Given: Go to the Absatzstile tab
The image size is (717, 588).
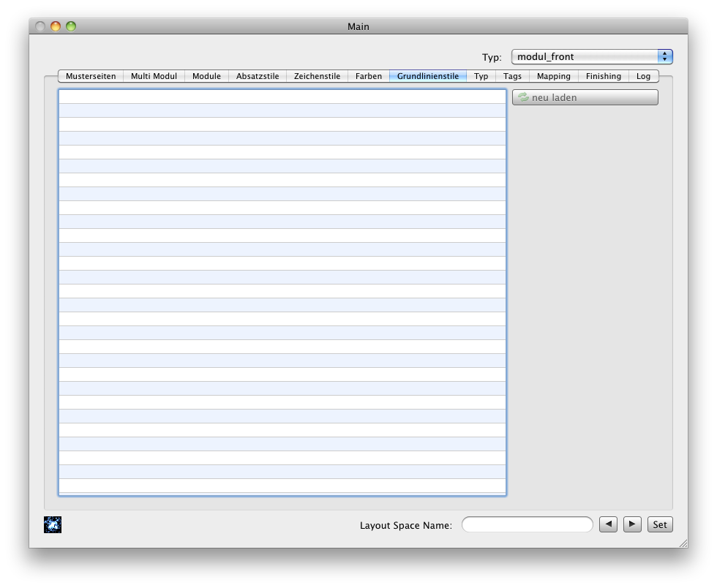Looking at the screenshot, I should click(x=258, y=76).
